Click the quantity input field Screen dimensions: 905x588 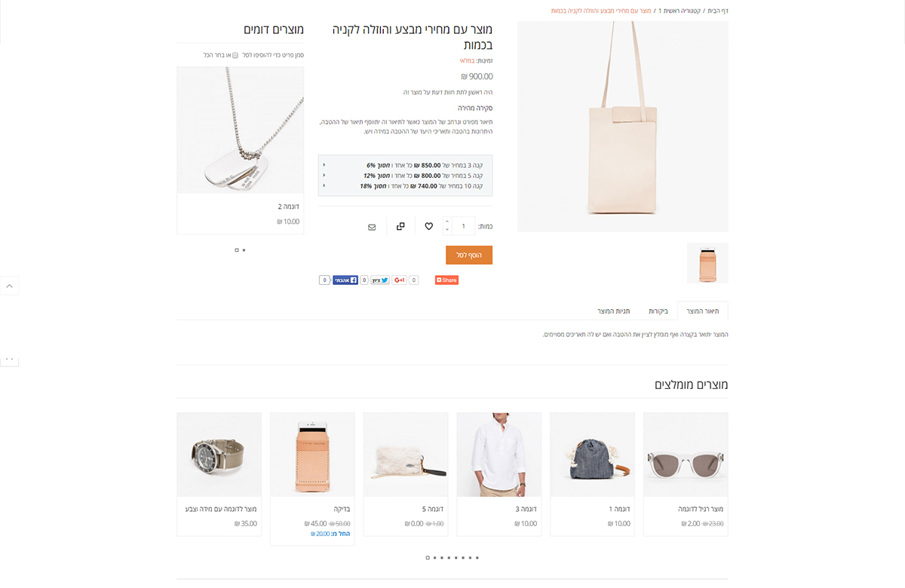coord(464,226)
